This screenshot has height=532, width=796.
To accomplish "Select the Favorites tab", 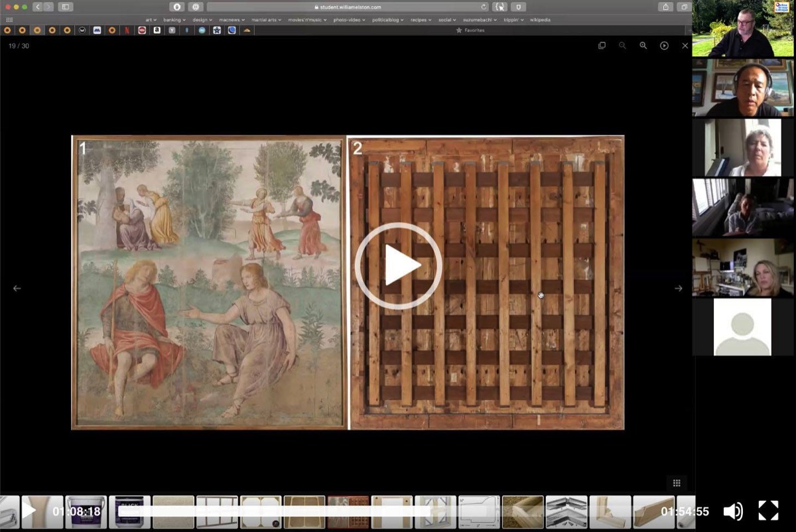I will click(470, 31).
